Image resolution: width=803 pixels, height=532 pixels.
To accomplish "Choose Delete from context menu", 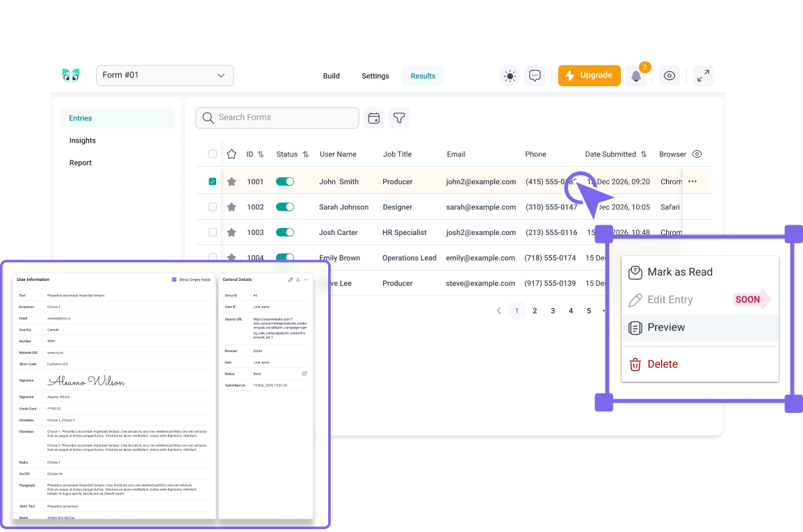I will (x=700, y=364).
